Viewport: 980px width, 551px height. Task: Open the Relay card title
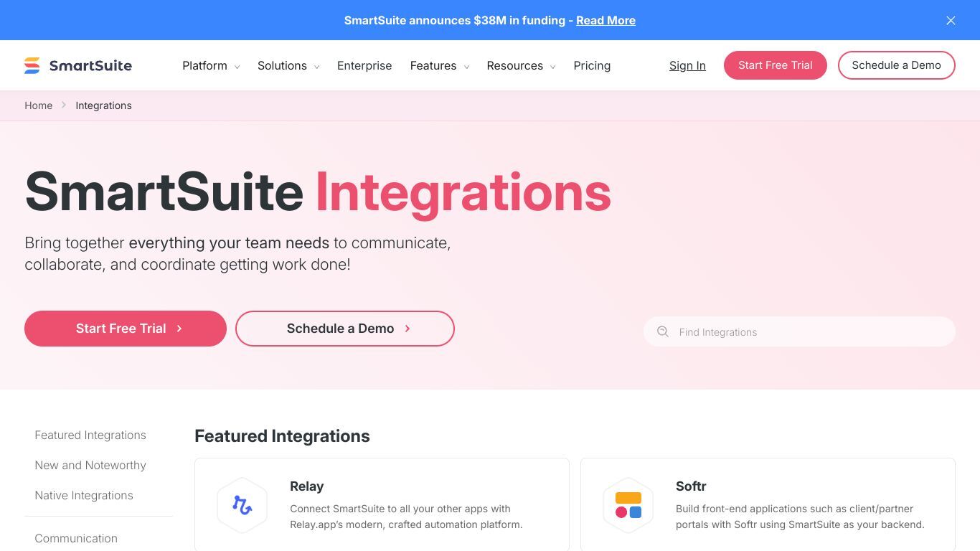point(307,486)
